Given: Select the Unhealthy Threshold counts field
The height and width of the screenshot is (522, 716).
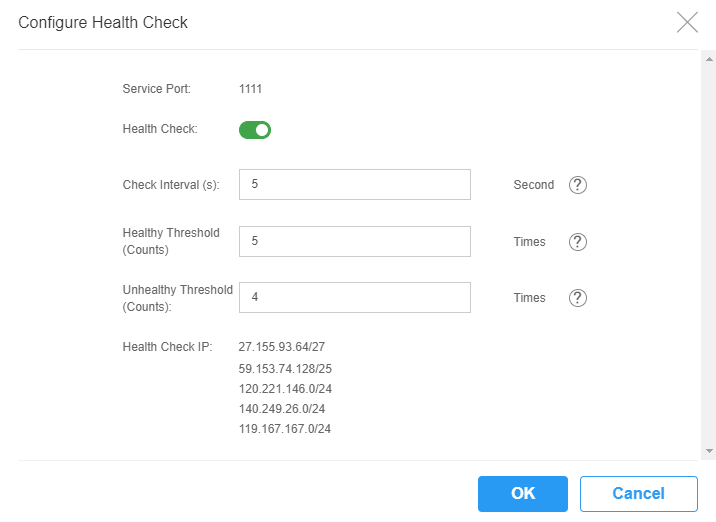Looking at the screenshot, I should (355, 297).
